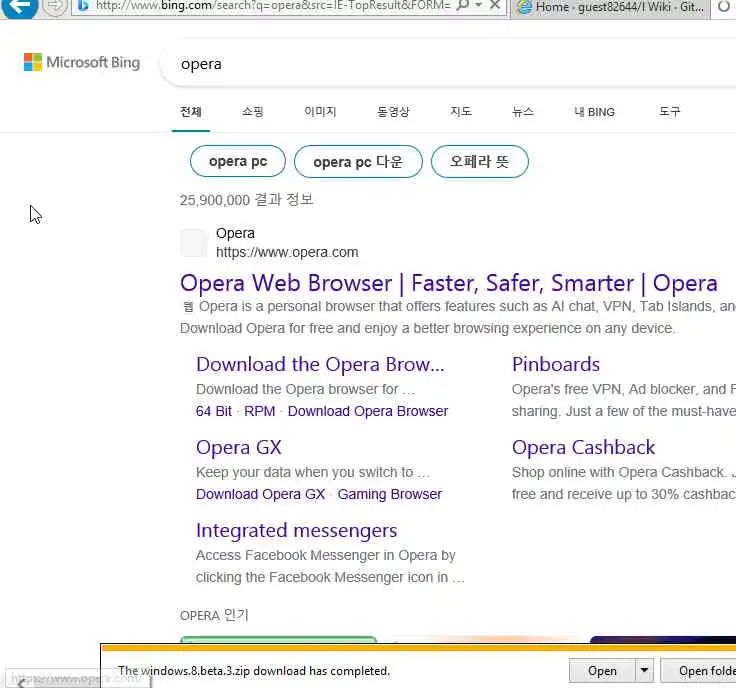The width and height of the screenshot is (736, 688).
Task: Select the 쇼핑 search tab
Action: pyautogui.click(x=253, y=112)
